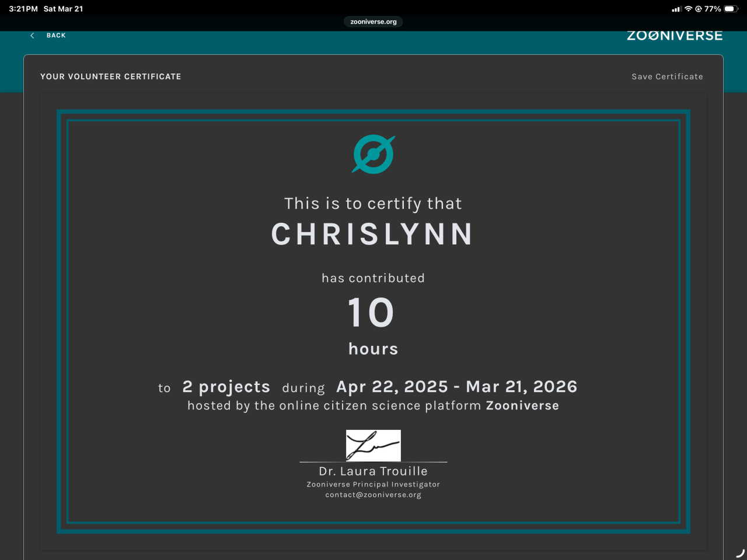Click the date range Apr 22, 2025 - Mar 21, 2026
The image size is (747, 560).
point(457,386)
